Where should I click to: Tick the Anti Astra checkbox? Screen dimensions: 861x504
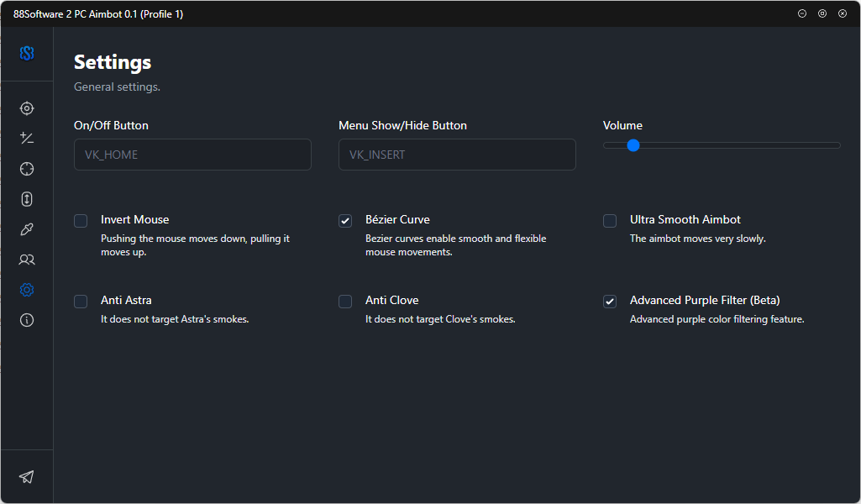pyautogui.click(x=81, y=302)
